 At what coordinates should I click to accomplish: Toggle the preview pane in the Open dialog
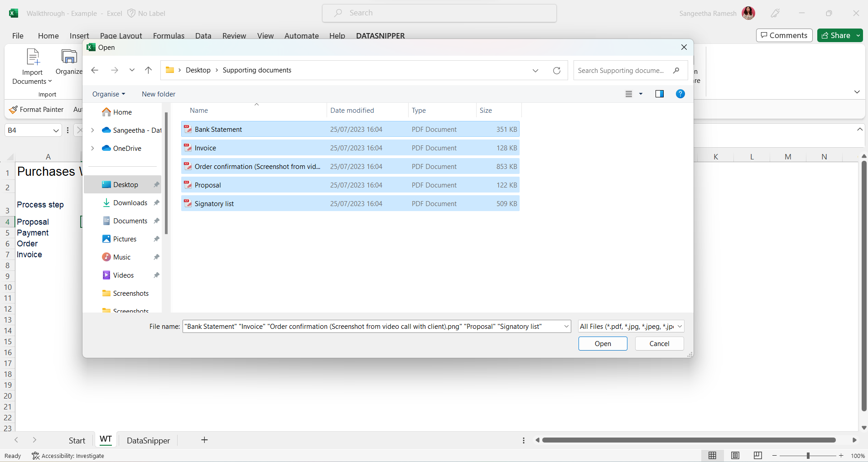click(x=660, y=94)
